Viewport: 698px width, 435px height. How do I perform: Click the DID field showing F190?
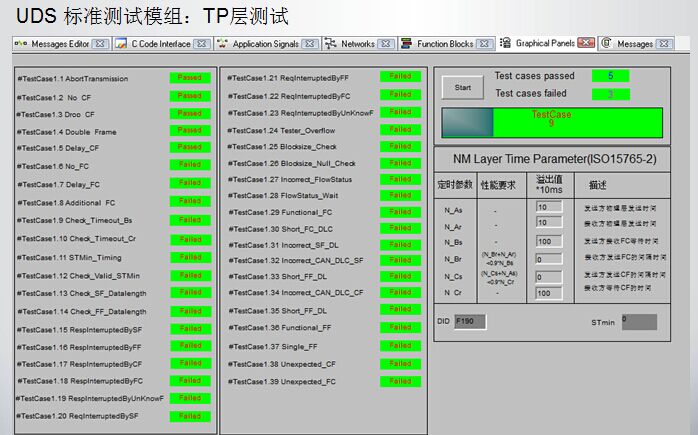coord(472,322)
